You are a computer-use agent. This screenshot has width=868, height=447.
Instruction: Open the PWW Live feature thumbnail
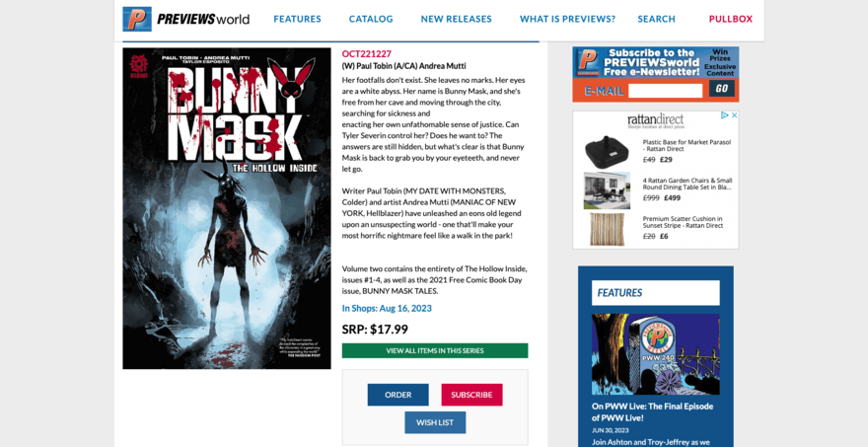[x=656, y=354]
